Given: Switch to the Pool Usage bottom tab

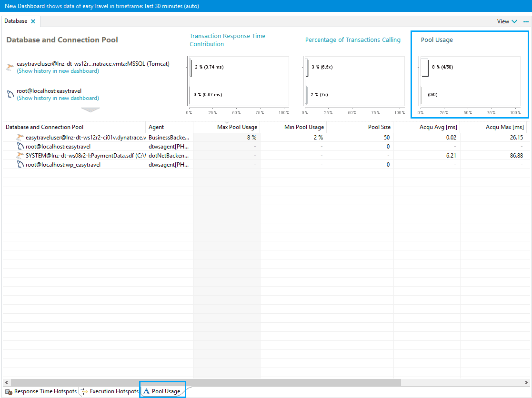Looking at the screenshot, I should (x=162, y=391).
